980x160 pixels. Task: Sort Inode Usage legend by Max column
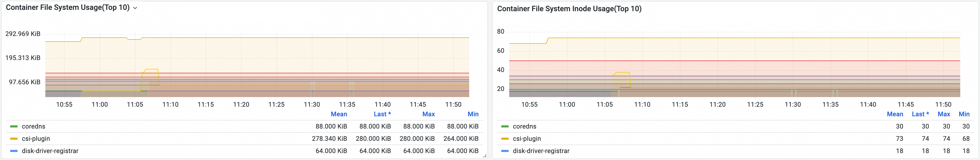pyautogui.click(x=943, y=114)
